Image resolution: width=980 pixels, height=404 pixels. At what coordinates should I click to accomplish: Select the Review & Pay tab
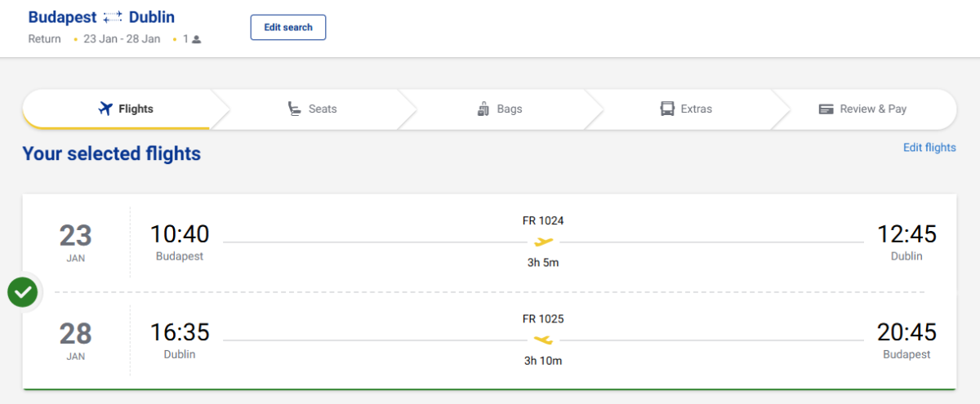click(x=873, y=109)
